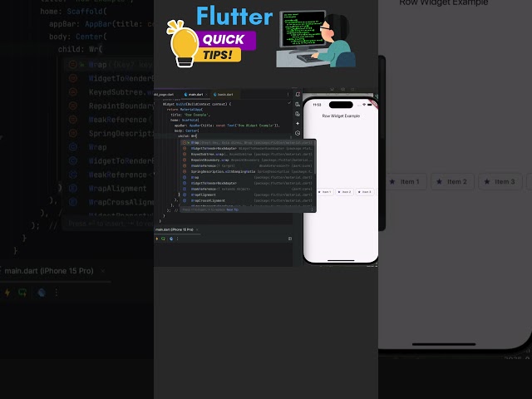Close the main.dart editor tab
532x399 pixels.
pos(206,94)
